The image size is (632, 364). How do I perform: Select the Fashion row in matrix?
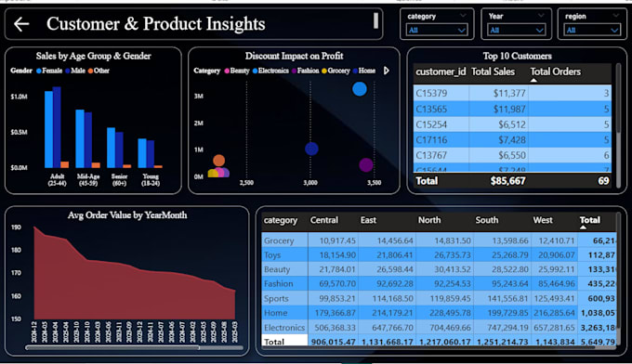point(439,284)
